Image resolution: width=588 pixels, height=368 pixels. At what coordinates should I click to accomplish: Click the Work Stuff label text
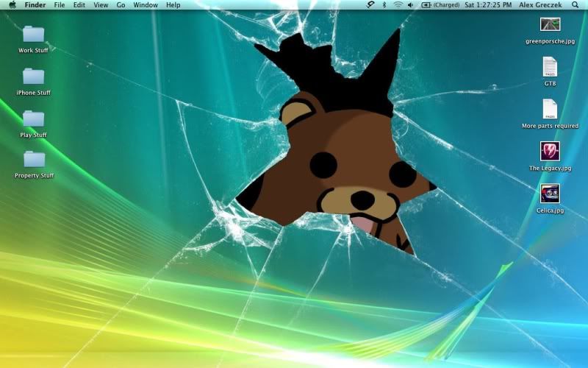(x=33, y=50)
